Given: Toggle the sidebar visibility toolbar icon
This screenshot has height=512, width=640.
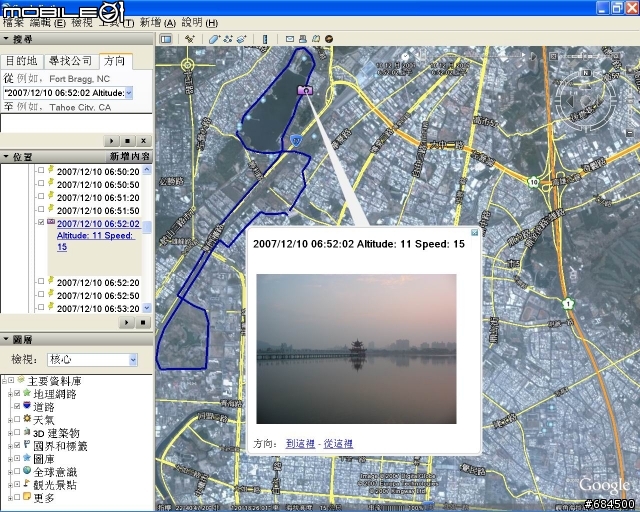Looking at the screenshot, I should click(x=166, y=39).
